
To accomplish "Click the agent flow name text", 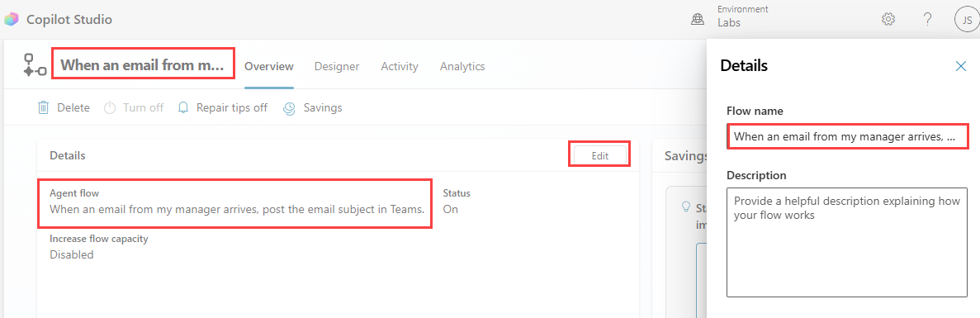I will tap(238, 209).
